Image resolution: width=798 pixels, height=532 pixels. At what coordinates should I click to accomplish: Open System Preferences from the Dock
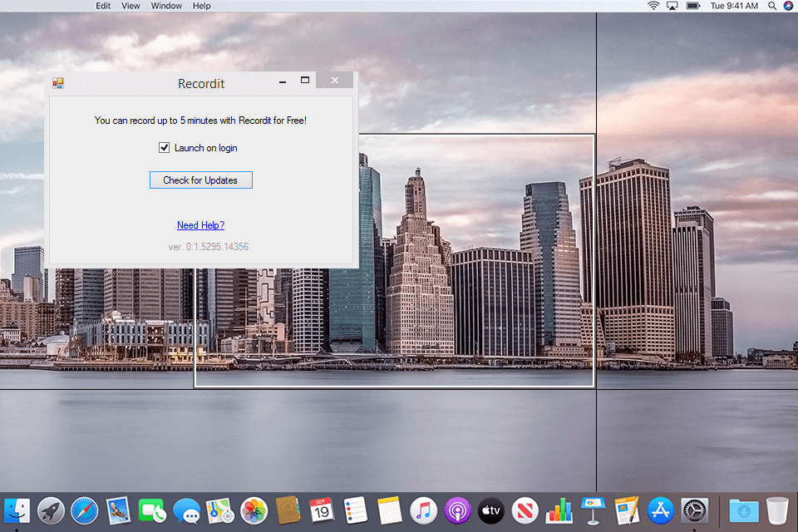694,510
